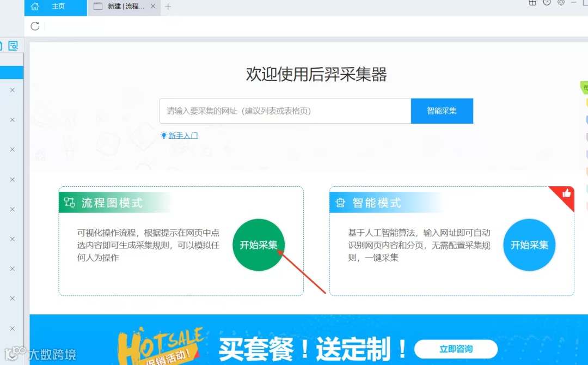Start collecting with the green 开始采集 button
The width and height of the screenshot is (588, 365).
point(259,245)
